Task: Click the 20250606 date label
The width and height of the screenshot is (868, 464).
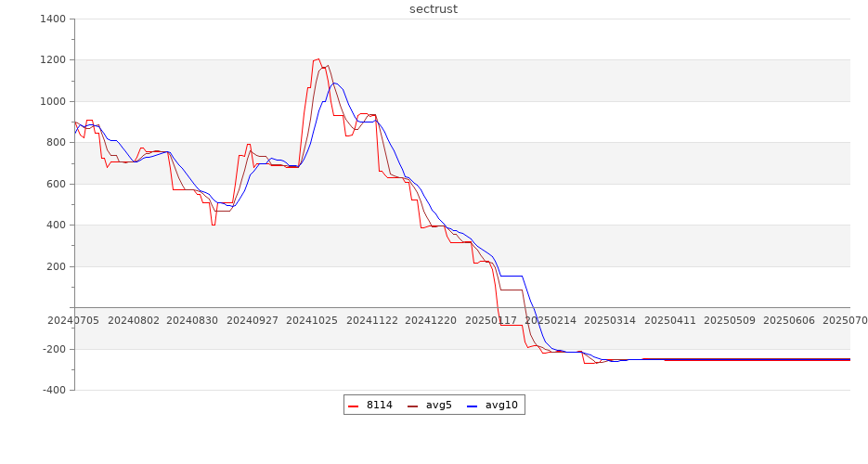Action: pos(789,320)
